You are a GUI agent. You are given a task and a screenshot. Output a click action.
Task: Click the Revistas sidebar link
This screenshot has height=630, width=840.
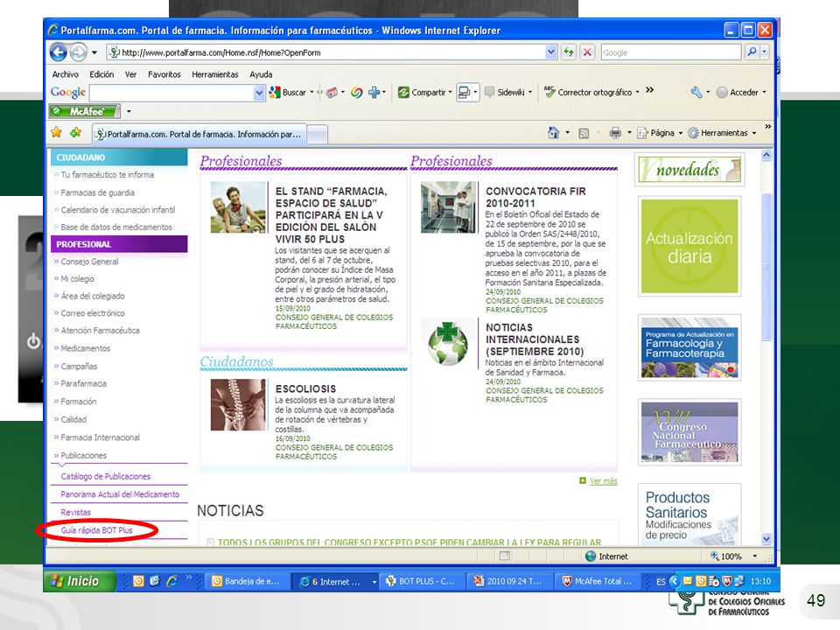point(75,513)
